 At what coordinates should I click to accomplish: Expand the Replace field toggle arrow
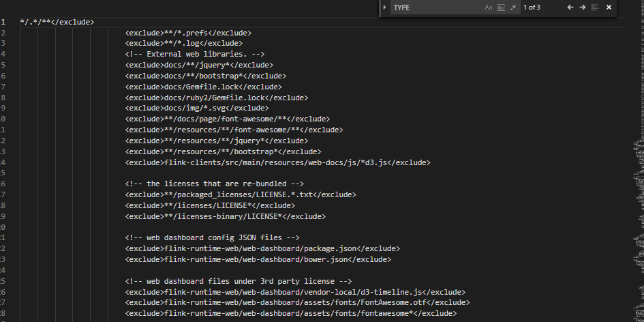coord(384,8)
